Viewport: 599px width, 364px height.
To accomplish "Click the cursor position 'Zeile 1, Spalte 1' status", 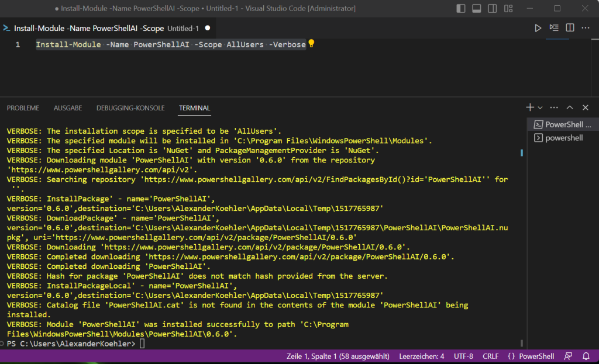I will 338,356.
